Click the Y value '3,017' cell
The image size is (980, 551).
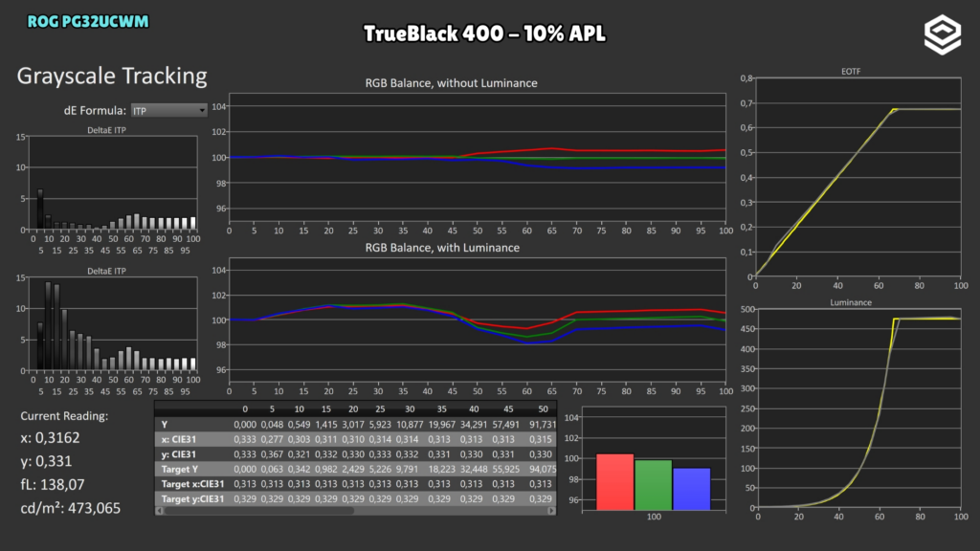(353, 424)
